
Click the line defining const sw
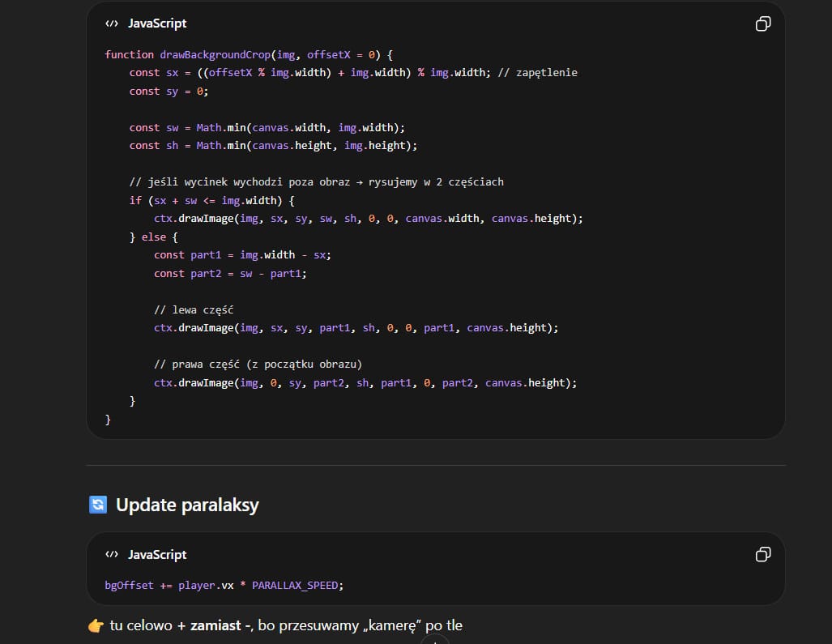pyautogui.click(x=267, y=128)
